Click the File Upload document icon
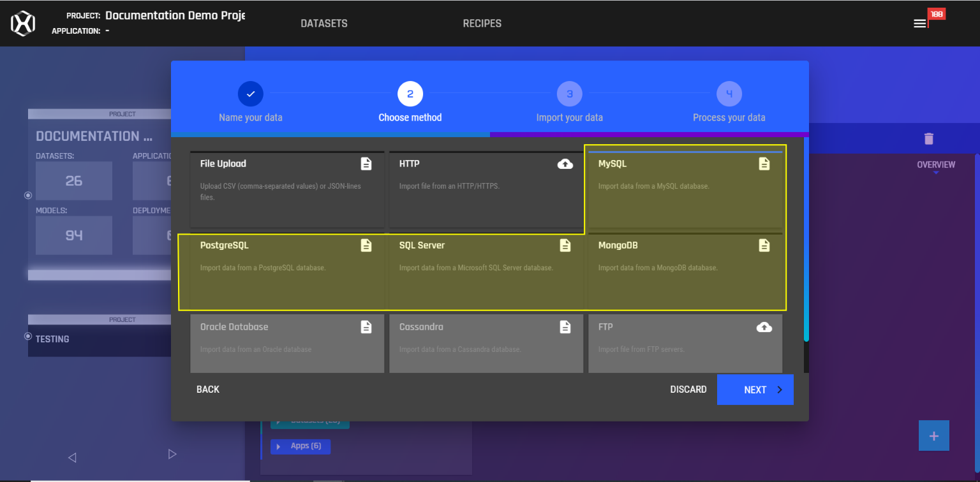This screenshot has width=980, height=482. [x=366, y=164]
